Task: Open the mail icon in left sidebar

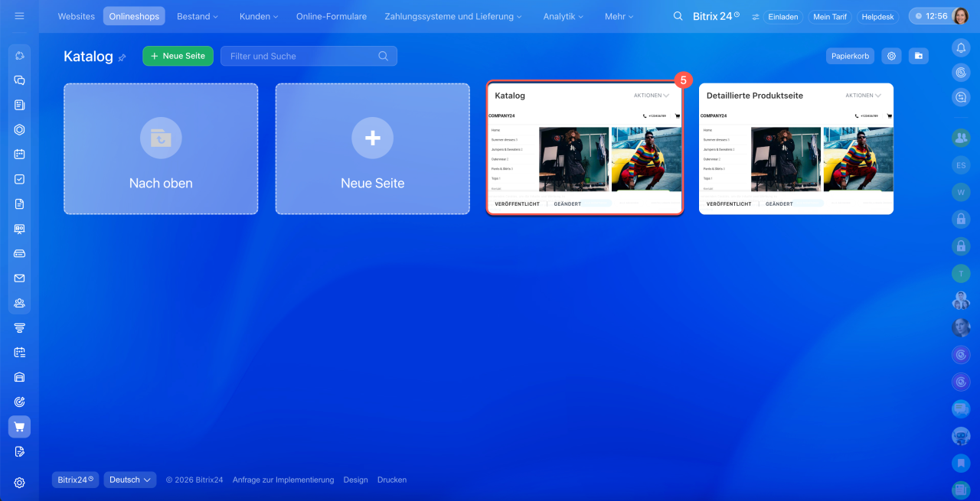Action: 19,278
